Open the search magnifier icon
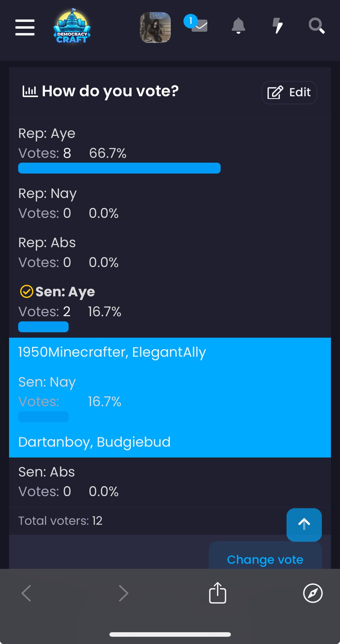 coord(316,26)
